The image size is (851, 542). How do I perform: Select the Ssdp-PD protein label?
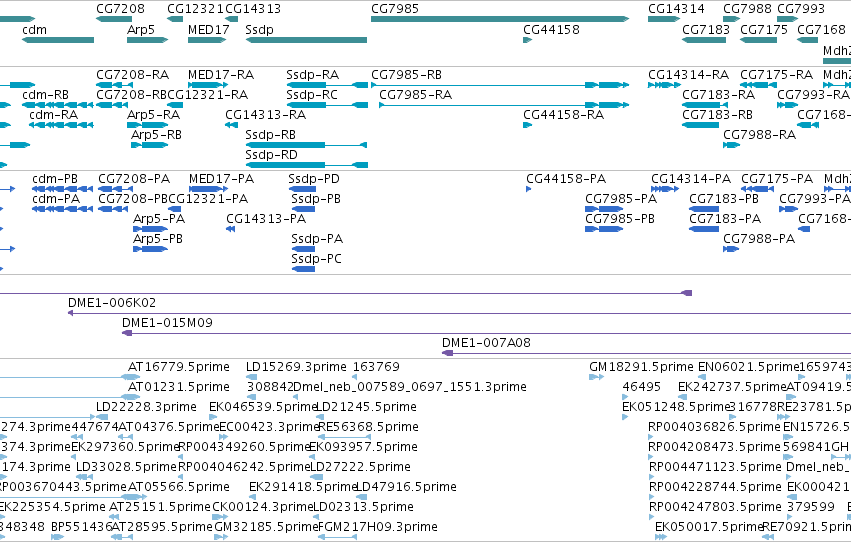click(314, 178)
